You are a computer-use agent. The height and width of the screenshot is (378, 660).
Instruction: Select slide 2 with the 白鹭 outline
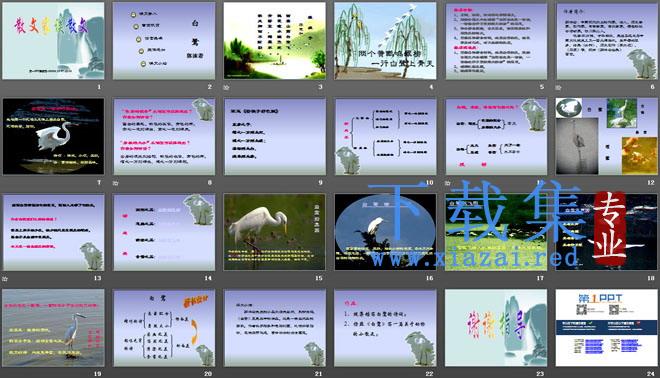[164, 41]
